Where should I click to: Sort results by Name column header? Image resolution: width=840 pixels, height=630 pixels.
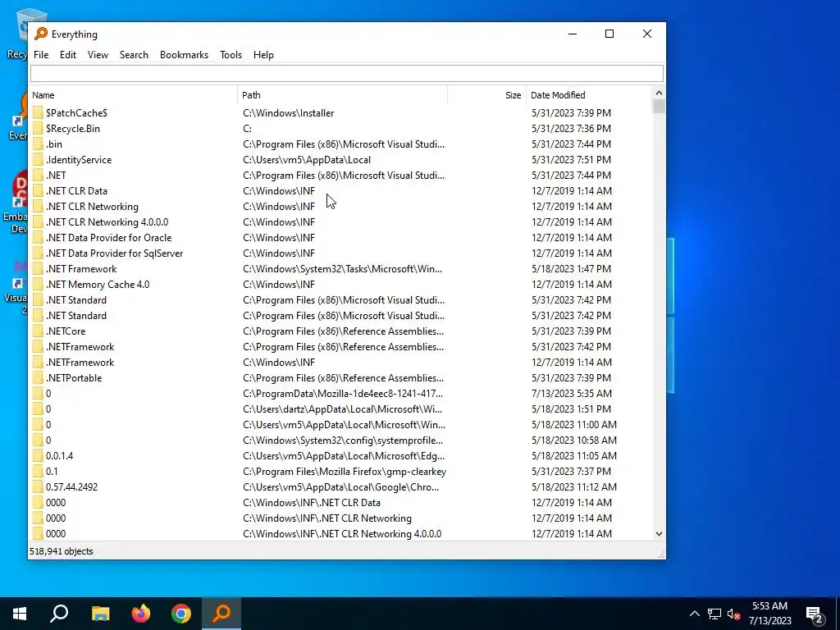pos(134,95)
